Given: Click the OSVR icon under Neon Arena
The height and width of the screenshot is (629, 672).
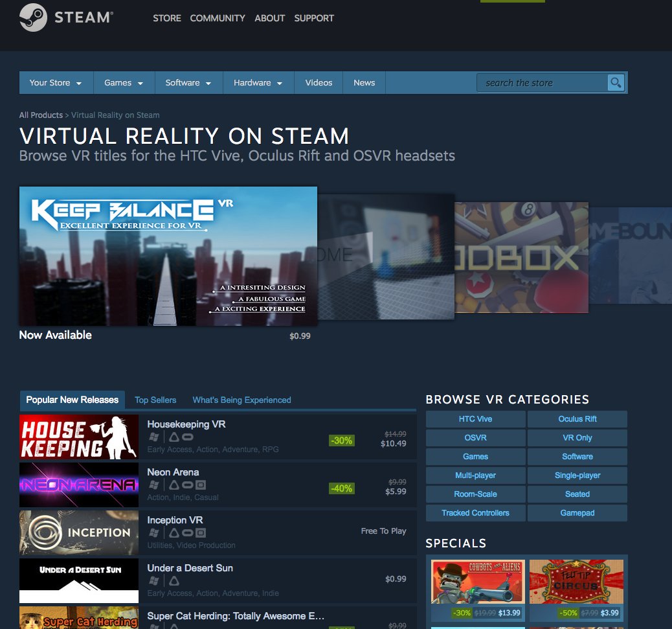Looking at the screenshot, I should point(202,485).
